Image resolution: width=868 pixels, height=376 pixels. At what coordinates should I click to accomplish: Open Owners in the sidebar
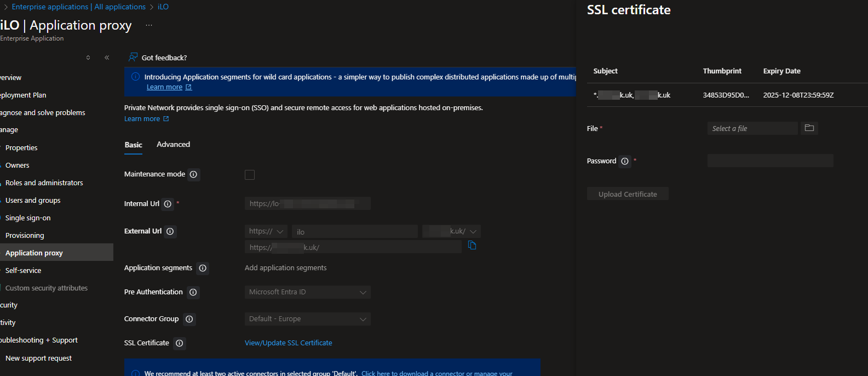click(18, 166)
